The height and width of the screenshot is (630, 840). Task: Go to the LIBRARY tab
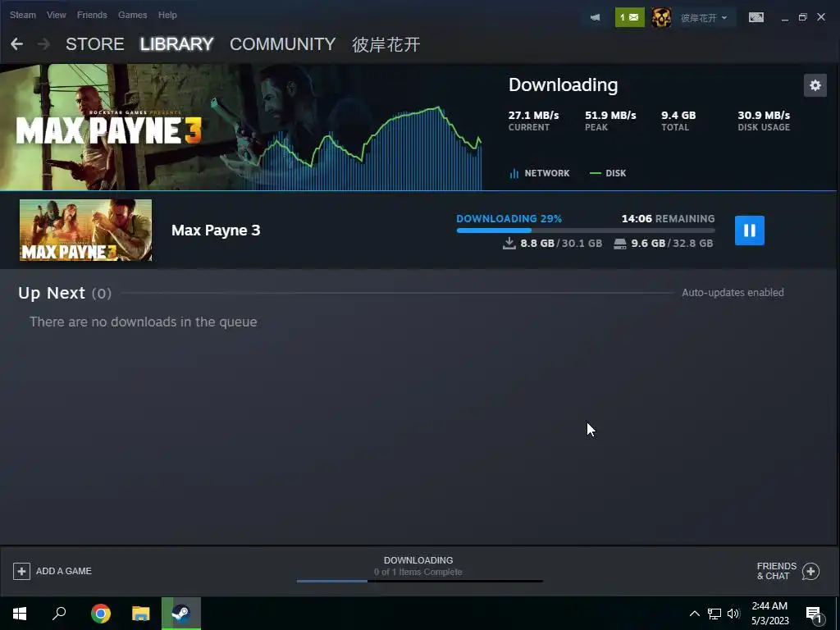coord(177,44)
